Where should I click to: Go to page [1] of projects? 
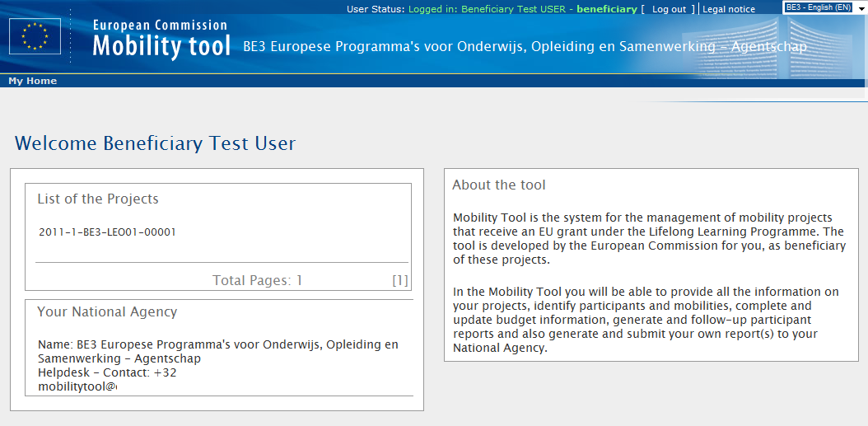point(399,280)
